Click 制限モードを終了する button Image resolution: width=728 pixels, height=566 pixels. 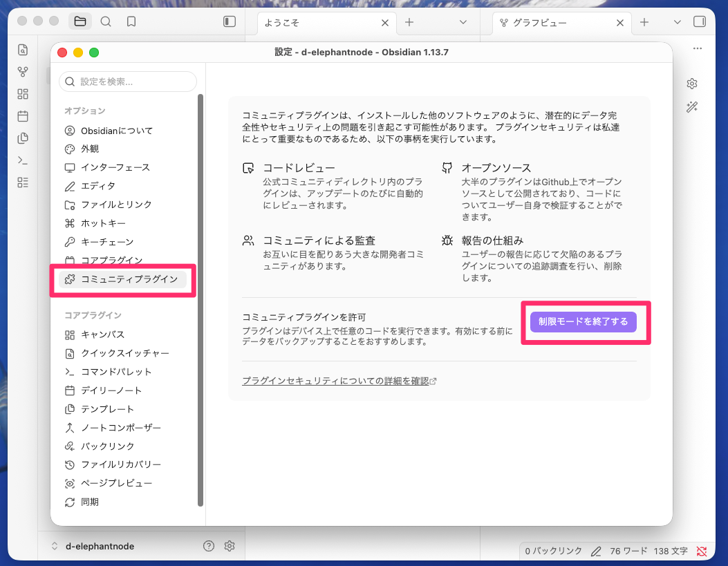(583, 321)
